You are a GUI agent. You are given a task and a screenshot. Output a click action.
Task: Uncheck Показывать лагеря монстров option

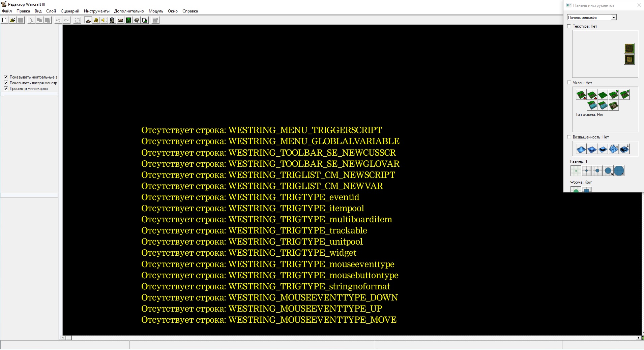pos(6,83)
